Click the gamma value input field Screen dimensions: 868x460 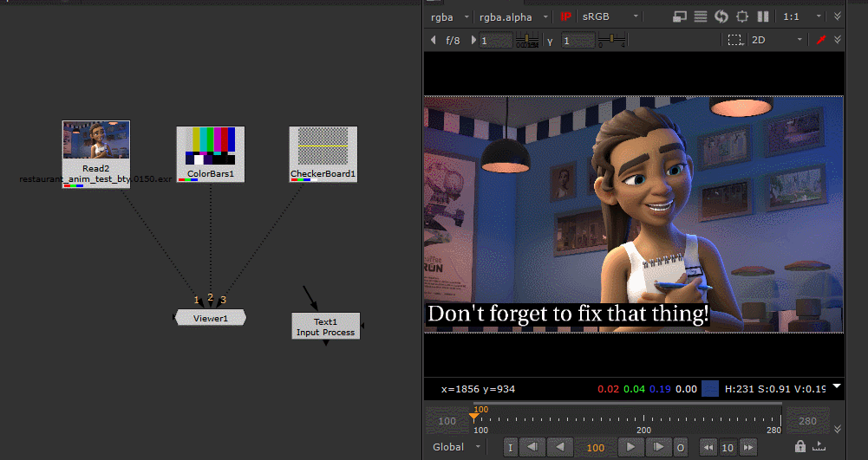(x=578, y=41)
